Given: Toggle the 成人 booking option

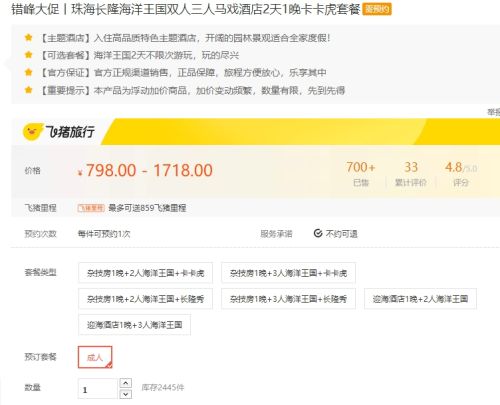Looking at the screenshot, I should tap(95, 357).
